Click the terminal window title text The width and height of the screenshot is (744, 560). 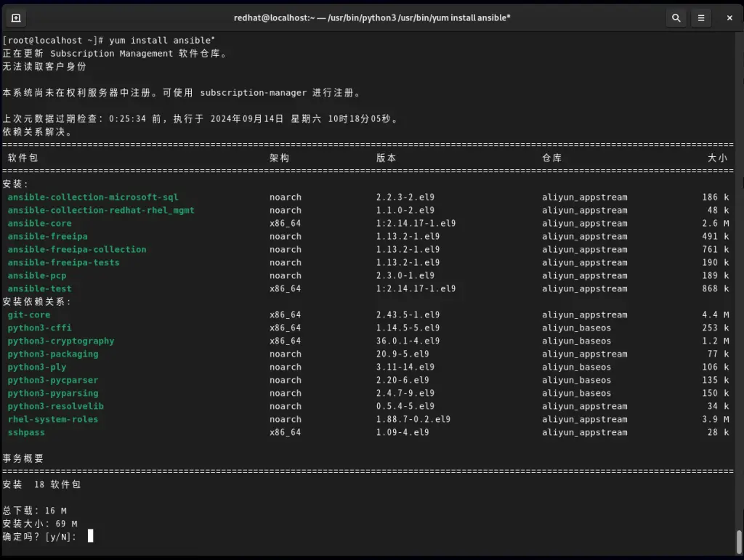click(x=372, y=17)
